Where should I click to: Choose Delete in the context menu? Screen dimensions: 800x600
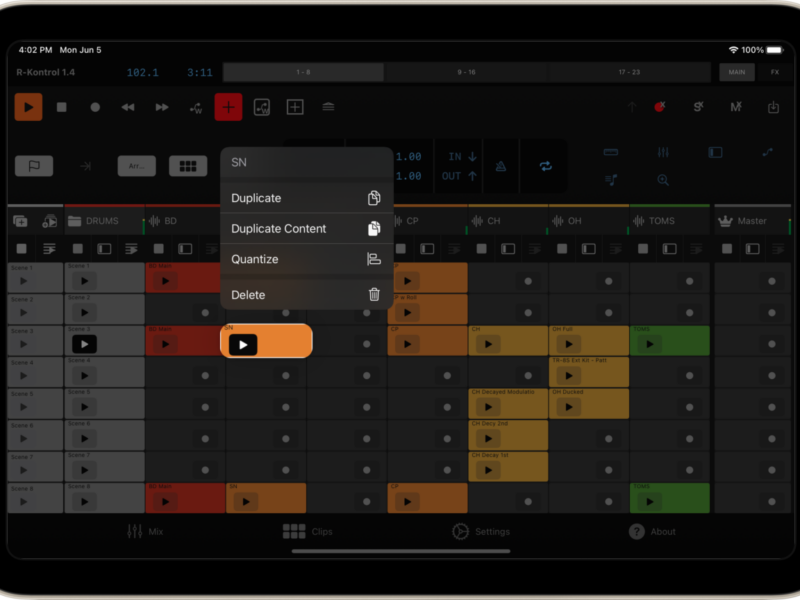(x=307, y=295)
